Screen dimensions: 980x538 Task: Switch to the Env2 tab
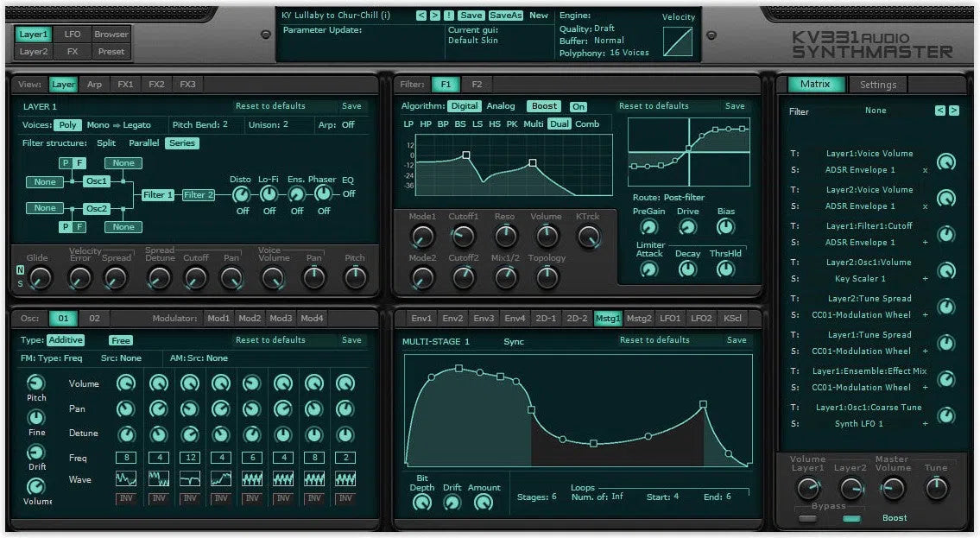click(x=452, y=318)
